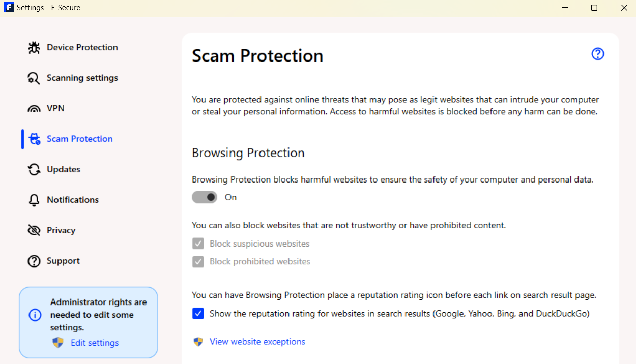The image size is (636, 364).
Task: Open View website exceptions
Action: 257,341
